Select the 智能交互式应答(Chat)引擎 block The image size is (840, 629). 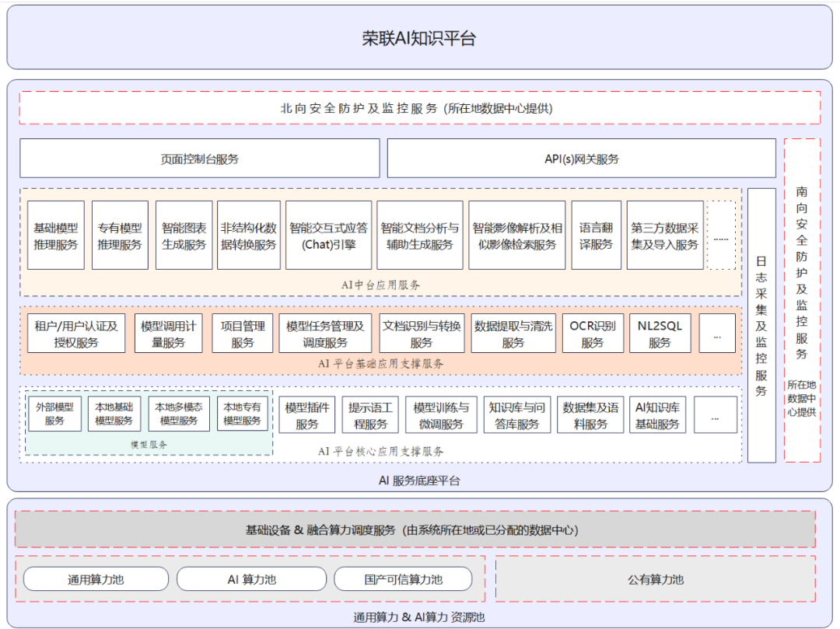coord(328,235)
